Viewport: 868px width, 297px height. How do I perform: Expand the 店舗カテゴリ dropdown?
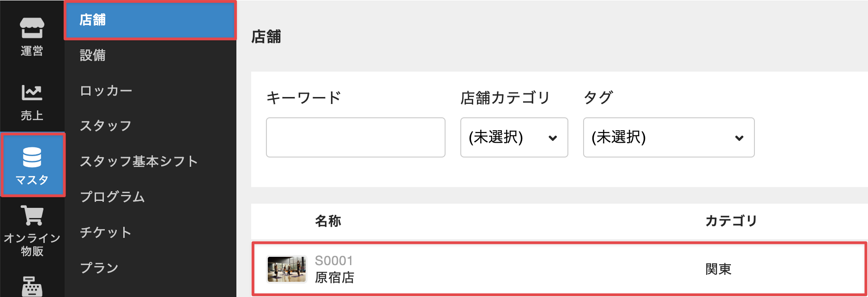coord(514,137)
